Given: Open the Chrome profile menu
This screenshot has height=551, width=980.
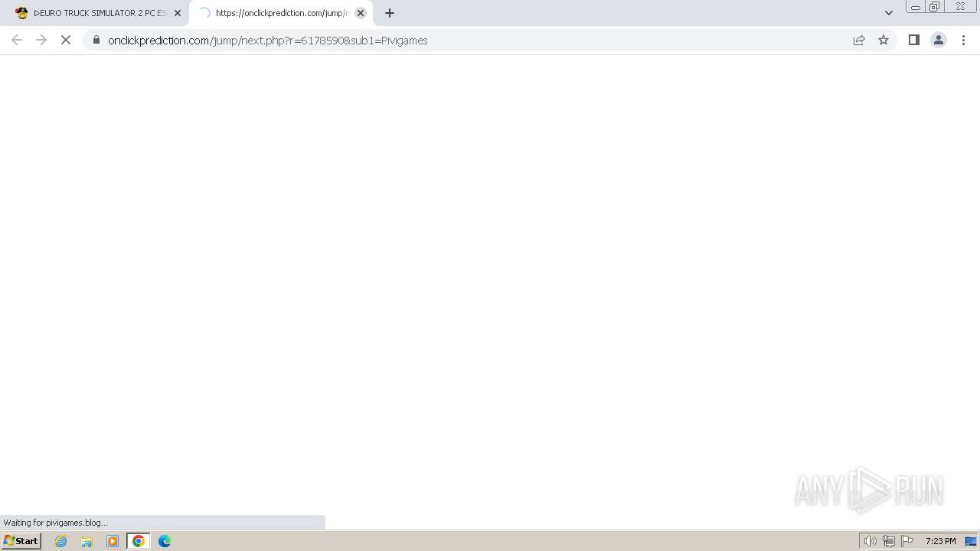Looking at the screenshot, I should click(x=939, y=40).
